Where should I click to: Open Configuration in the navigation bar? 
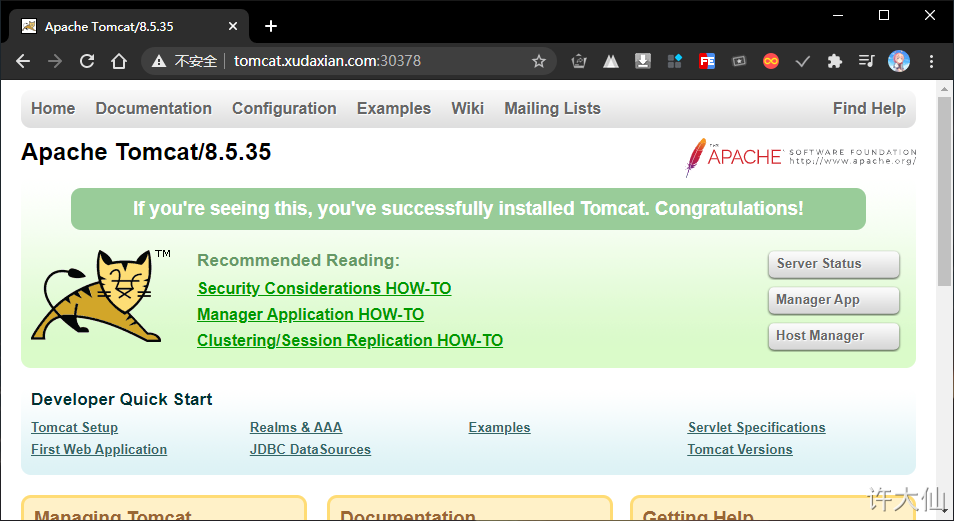tap(284, 108)
